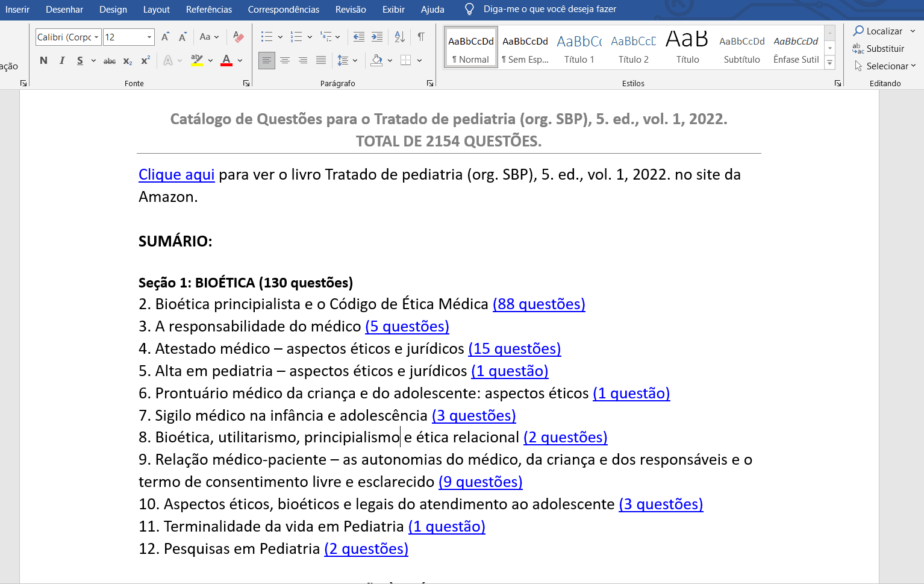This screenshot has width=924, height=584.
Task: Open the font name dropdown
Action: click(x=96, y=37)
